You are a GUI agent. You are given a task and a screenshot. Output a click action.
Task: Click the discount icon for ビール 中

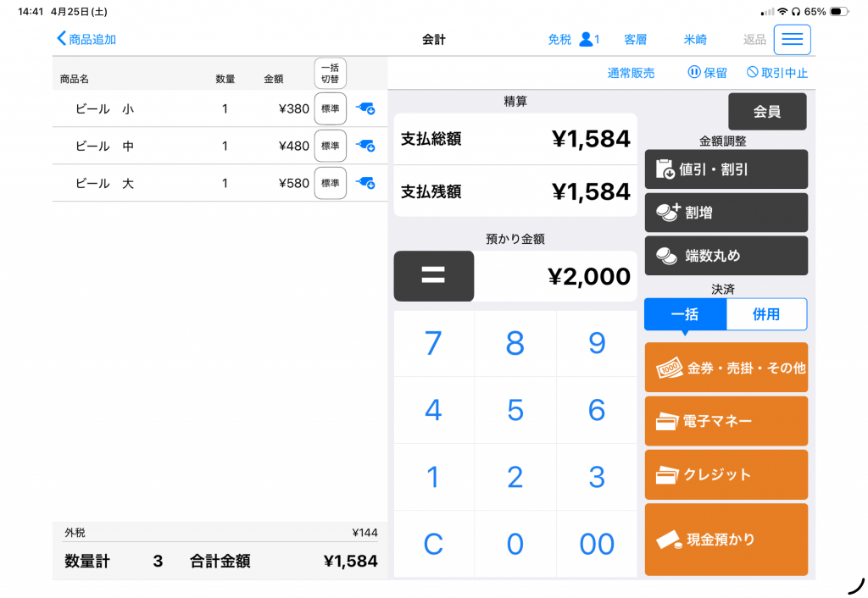(x=365, y=146)
